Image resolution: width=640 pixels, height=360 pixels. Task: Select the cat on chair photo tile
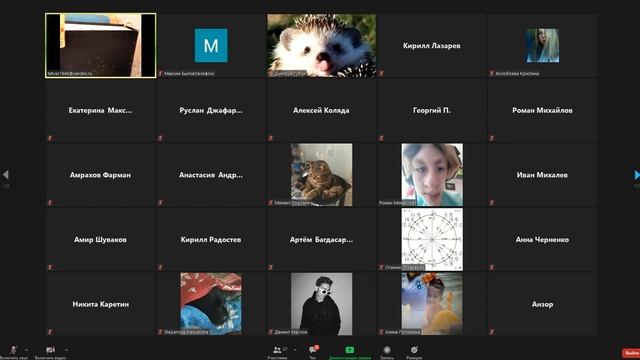pyautogui.click(x=322, y=175)
